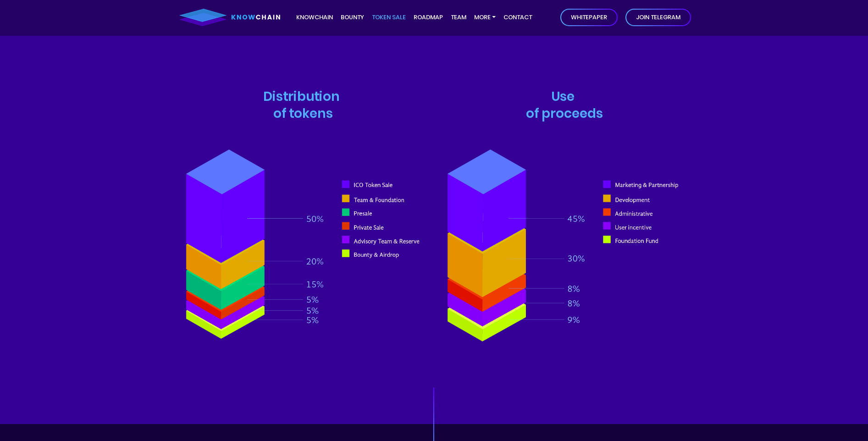Click the Bounty & Airdrop lime swatch
The width and height of the screenshot is (868, 441).
[x=346, y=254]
